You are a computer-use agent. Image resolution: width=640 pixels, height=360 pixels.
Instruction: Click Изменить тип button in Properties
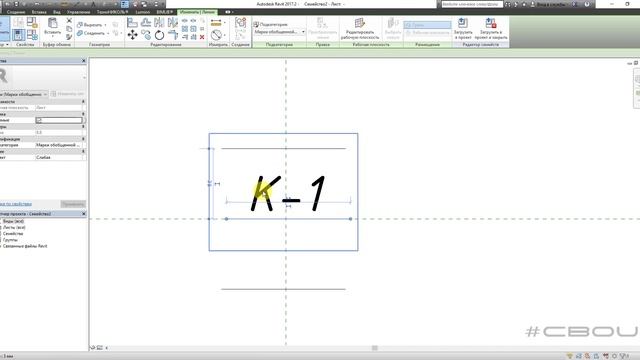click(68, 94)
